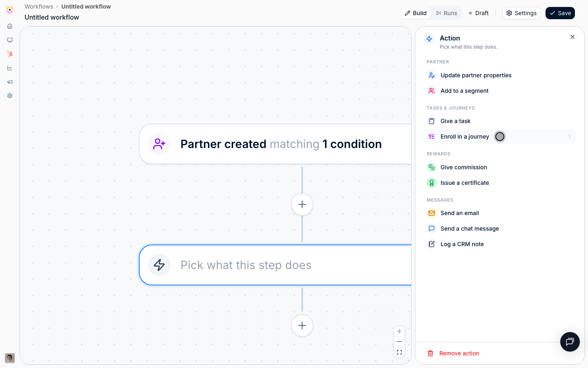
Task: Click the app logo at top left
Action: (x=10, y=10)
